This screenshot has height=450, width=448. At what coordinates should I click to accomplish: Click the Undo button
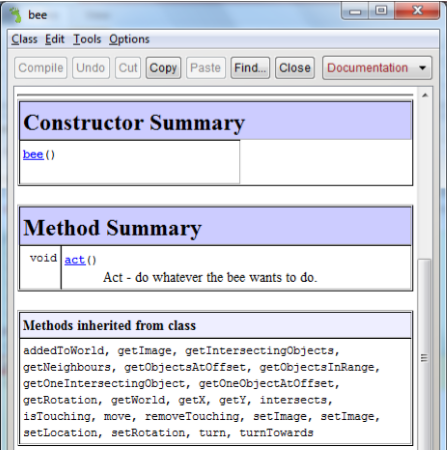click(91, 68)
